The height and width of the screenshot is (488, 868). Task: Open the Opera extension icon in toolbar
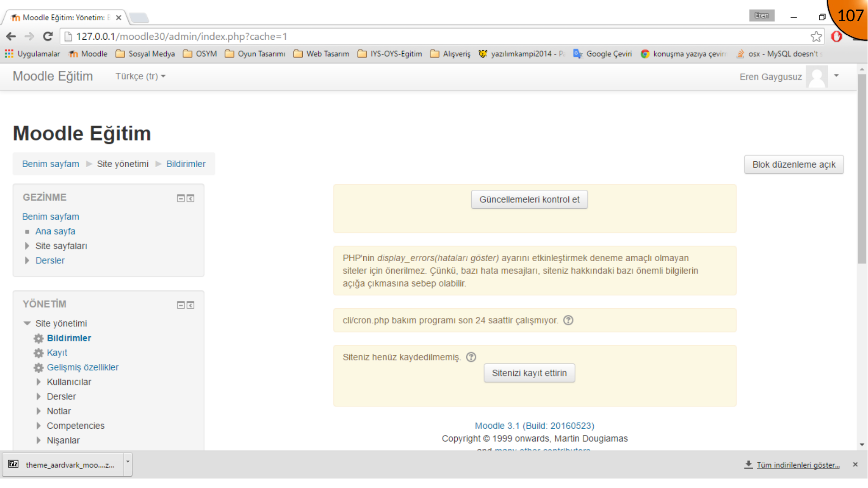pyautogui.click(x=836, y=37)
